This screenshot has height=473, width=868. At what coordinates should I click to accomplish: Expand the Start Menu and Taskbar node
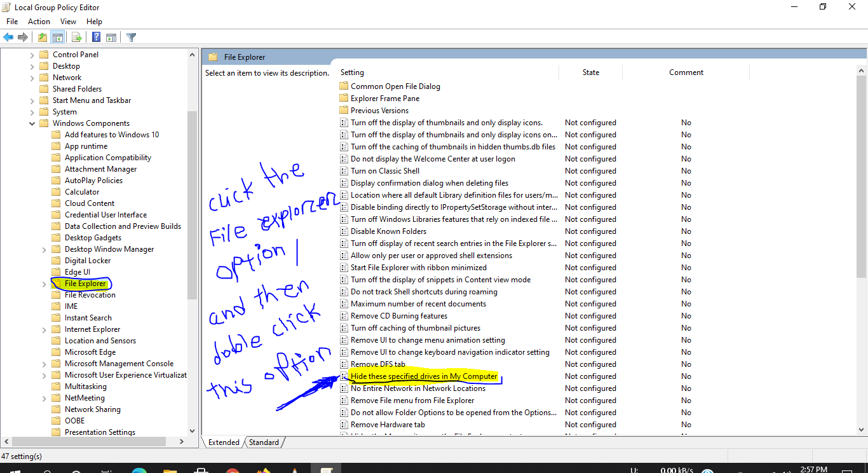pyautogui.click(x=32, y=100)
